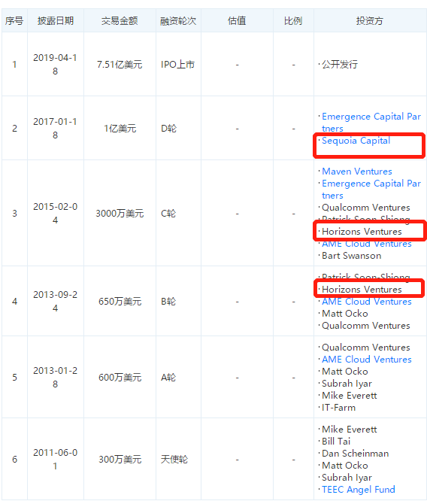Image resolution: width=427 pixels, height=504 pixels.
Task: Open Sequoia Capital investor link
Action: [356, 141]
